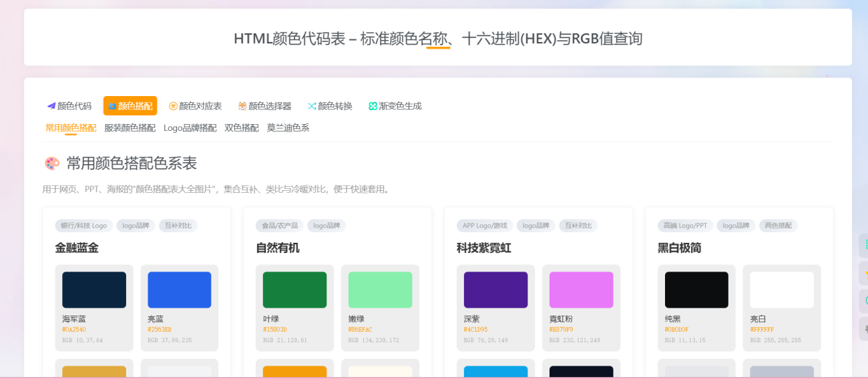Image resolution: width=868 pixels, height=379 pixels.
Task: Click the hex code #86EFAC
Action: 361,330
